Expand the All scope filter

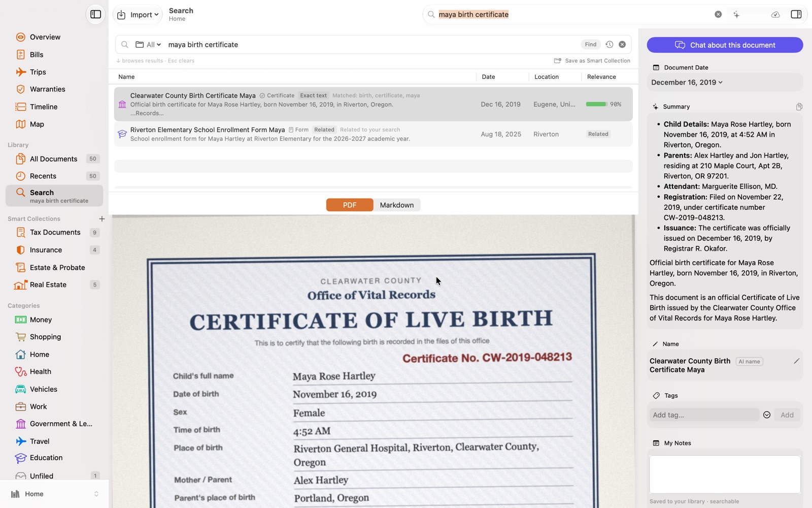pyautogui.click(x=148, y=45)
